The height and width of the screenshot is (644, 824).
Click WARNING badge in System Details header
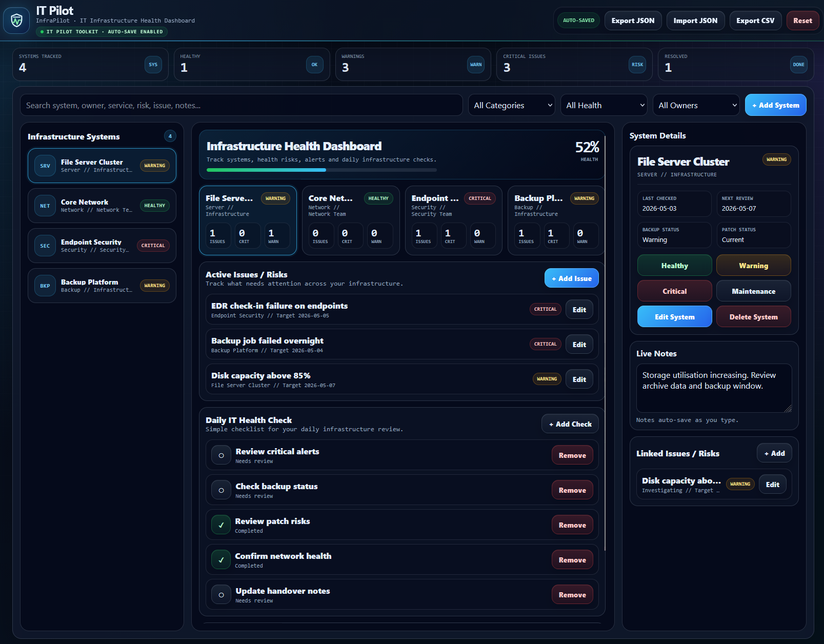[776, 159]
